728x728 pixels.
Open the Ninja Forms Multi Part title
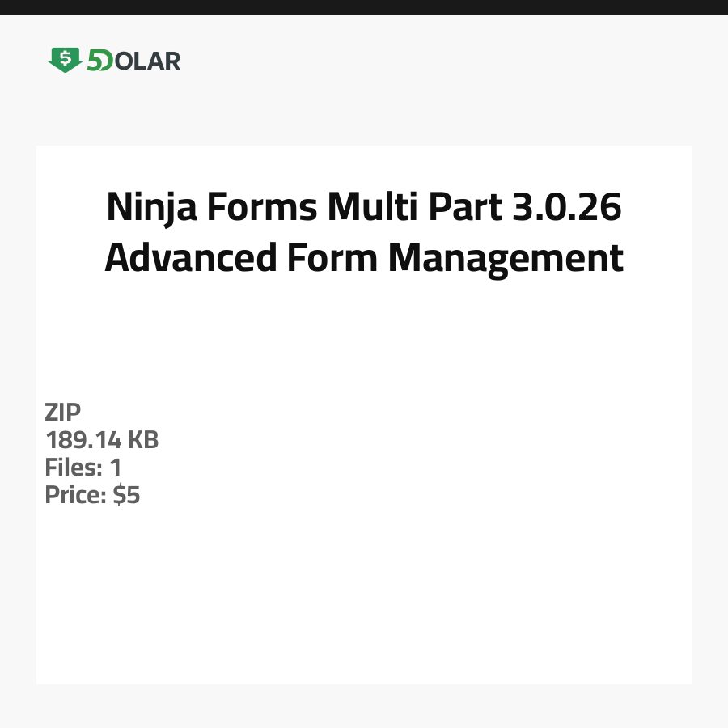pos(364,209)
